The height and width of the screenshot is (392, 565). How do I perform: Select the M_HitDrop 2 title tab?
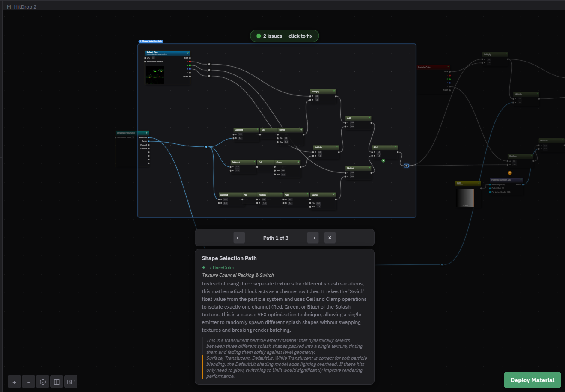click(21, 7)
